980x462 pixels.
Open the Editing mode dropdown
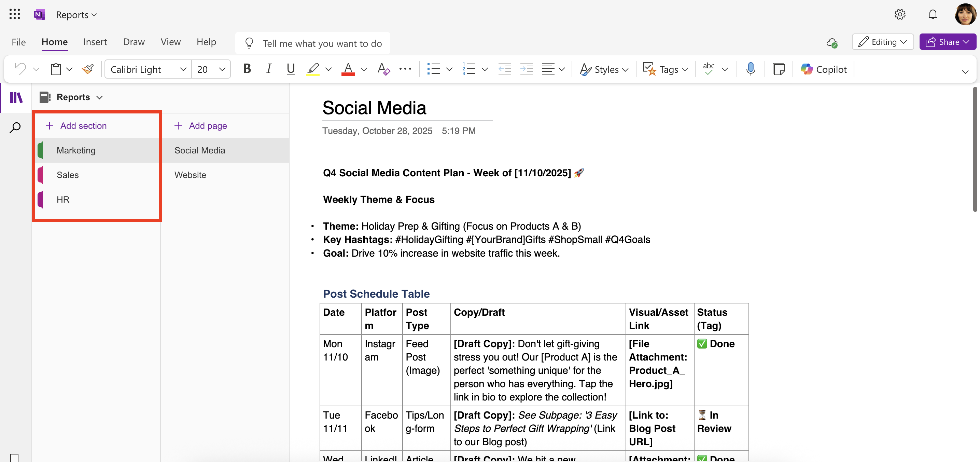click(x=883, y=42)
